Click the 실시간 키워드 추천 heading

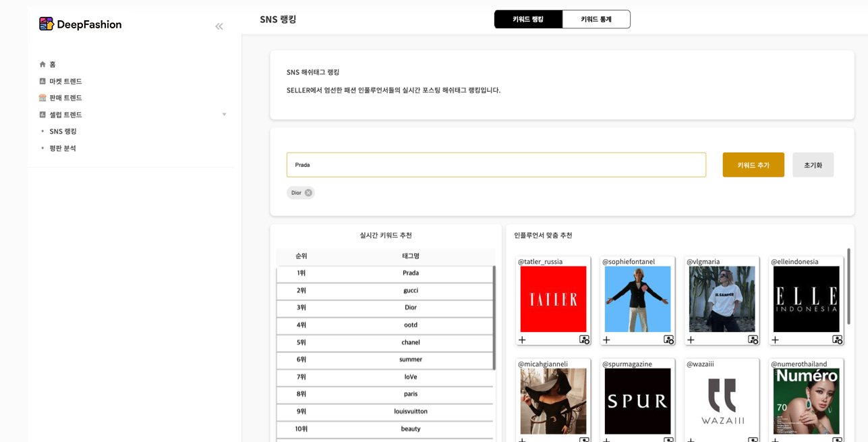click(x=386, y=236)
